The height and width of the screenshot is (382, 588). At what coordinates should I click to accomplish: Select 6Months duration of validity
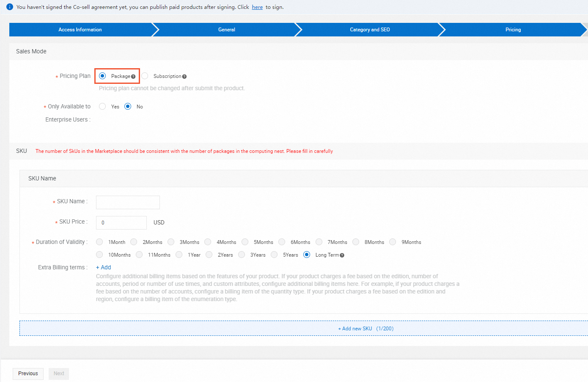point(282,242)
